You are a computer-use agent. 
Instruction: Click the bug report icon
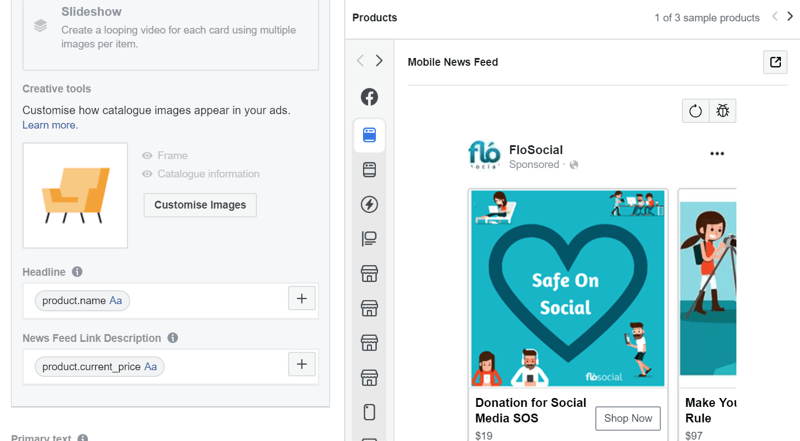pos(722,111)
